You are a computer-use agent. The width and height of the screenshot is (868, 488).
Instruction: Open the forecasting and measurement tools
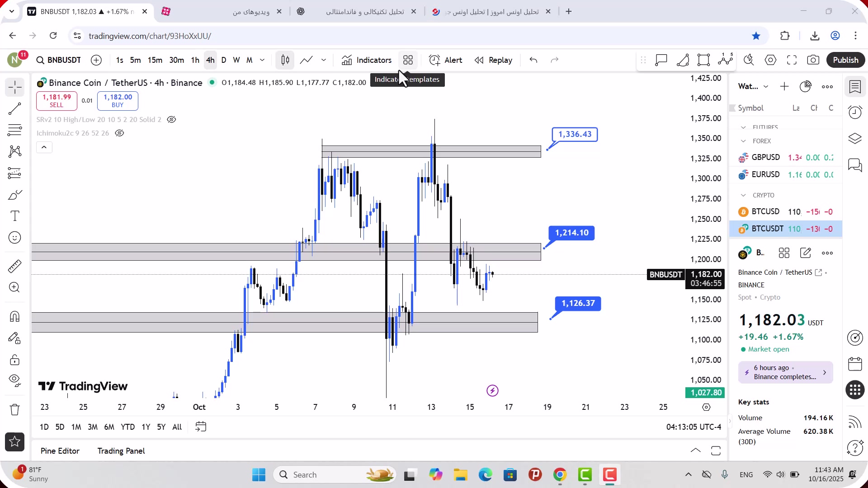coord(15,173)
